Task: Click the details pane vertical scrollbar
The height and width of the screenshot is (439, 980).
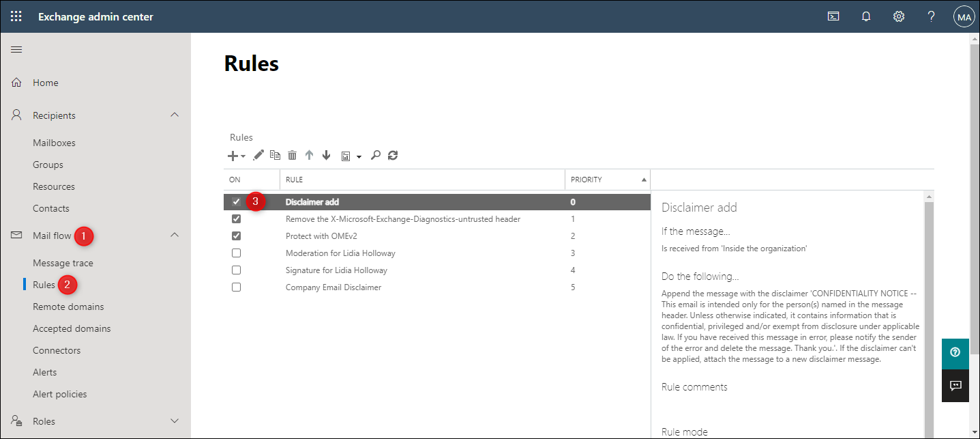Action: 928,307
